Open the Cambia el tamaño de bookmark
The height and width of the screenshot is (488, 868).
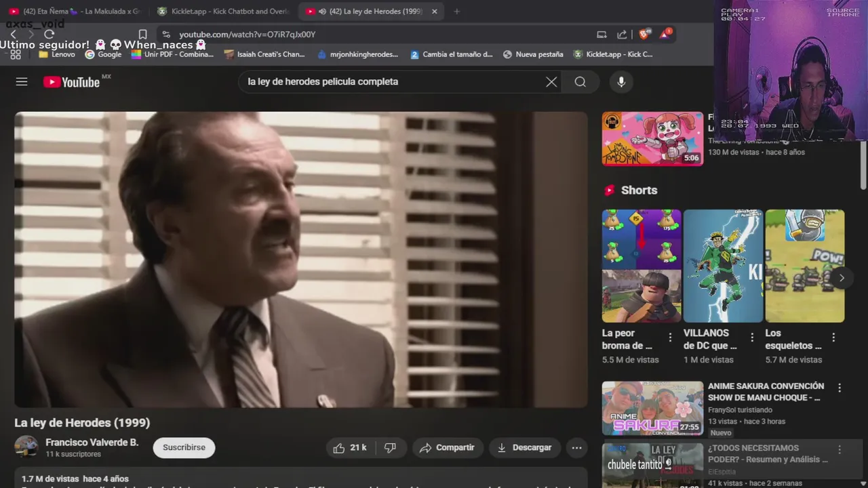(452, 54)
